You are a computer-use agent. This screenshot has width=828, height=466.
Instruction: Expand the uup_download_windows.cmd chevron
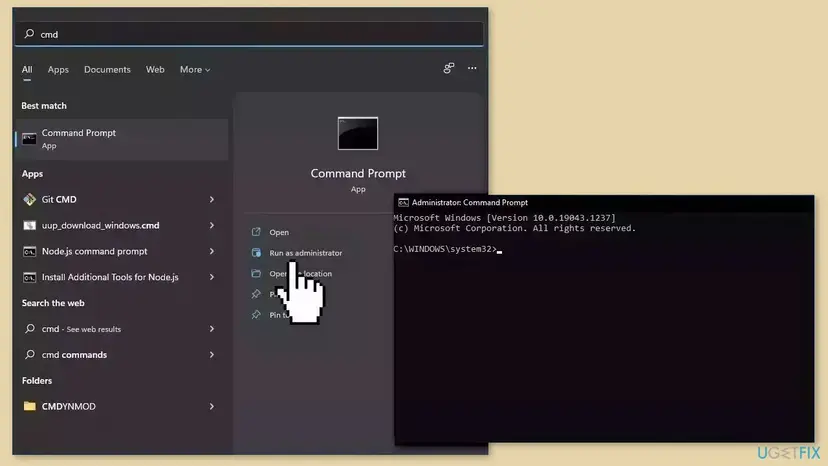(x=212, y=225)
